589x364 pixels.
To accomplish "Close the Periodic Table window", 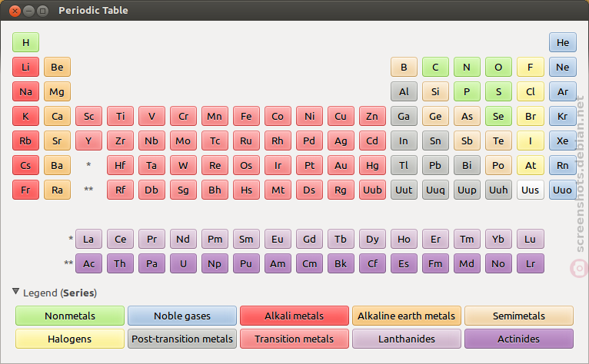I will 15,11.
